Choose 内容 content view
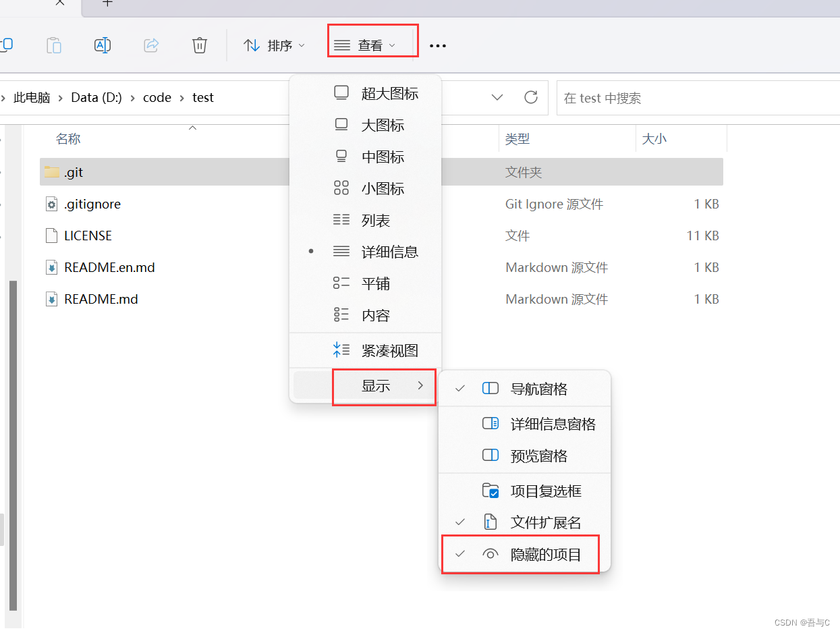This screenshot has height=633, width=840. click(x=365, y=316)
